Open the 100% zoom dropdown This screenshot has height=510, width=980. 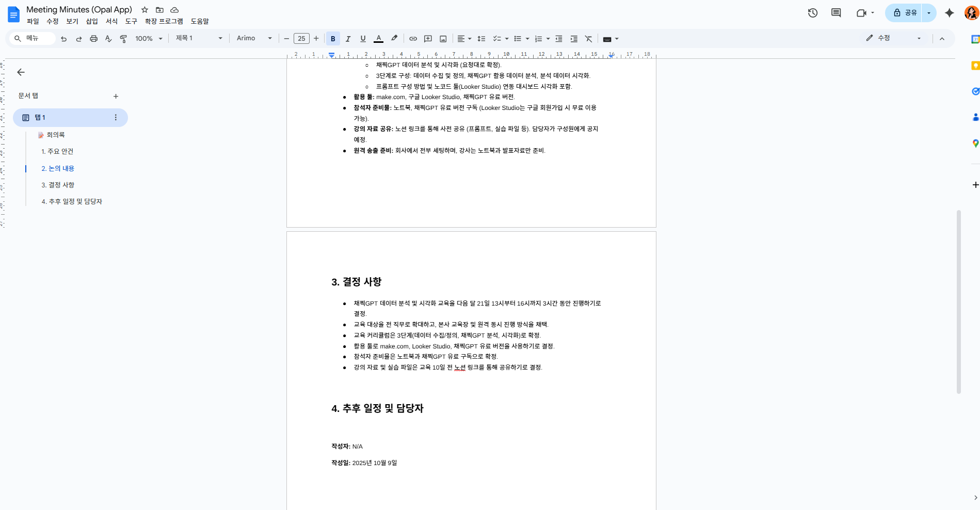tap(149, 39)
